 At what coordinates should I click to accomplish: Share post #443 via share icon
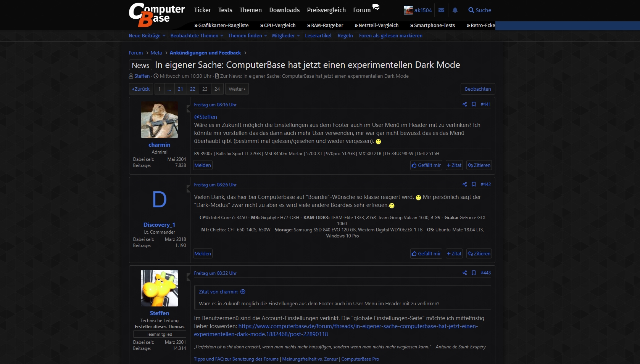[464, 273]
